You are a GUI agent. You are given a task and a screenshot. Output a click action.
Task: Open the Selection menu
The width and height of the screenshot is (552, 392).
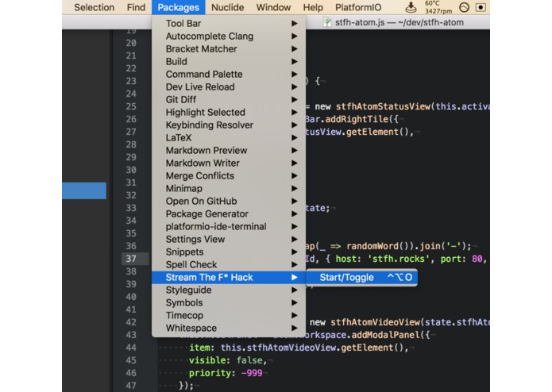pyautogui.click(x=94, y=7)
